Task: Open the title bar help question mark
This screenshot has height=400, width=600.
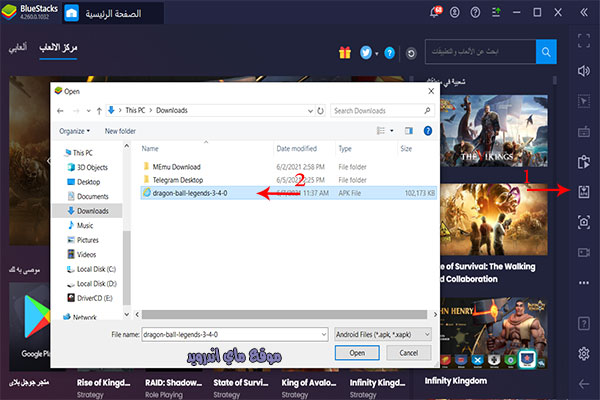Action: tap(475, 12)
